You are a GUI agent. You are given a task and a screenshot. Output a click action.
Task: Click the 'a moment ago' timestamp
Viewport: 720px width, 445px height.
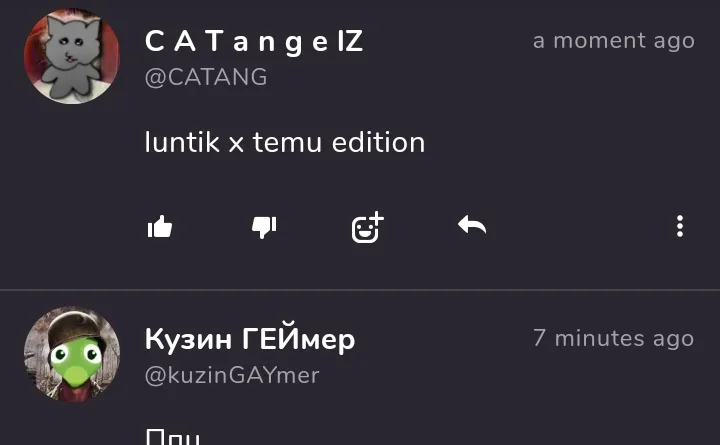pyautogui.click(x=614, y=41)
